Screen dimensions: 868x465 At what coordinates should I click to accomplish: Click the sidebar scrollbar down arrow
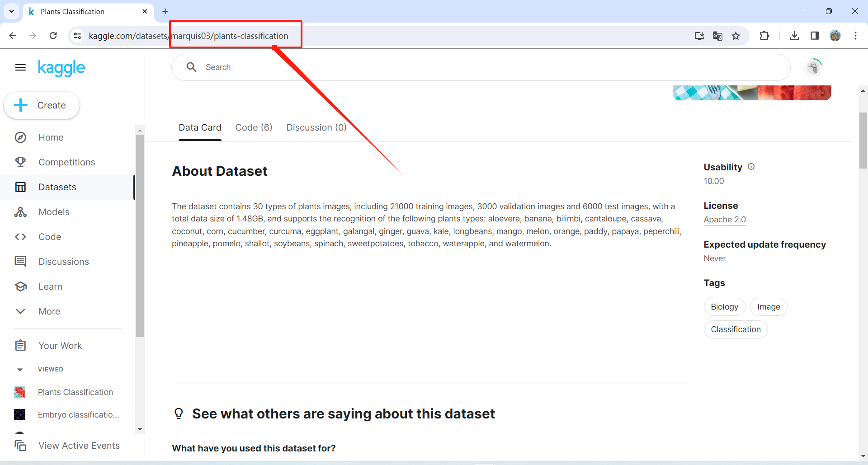coord(140,429)
